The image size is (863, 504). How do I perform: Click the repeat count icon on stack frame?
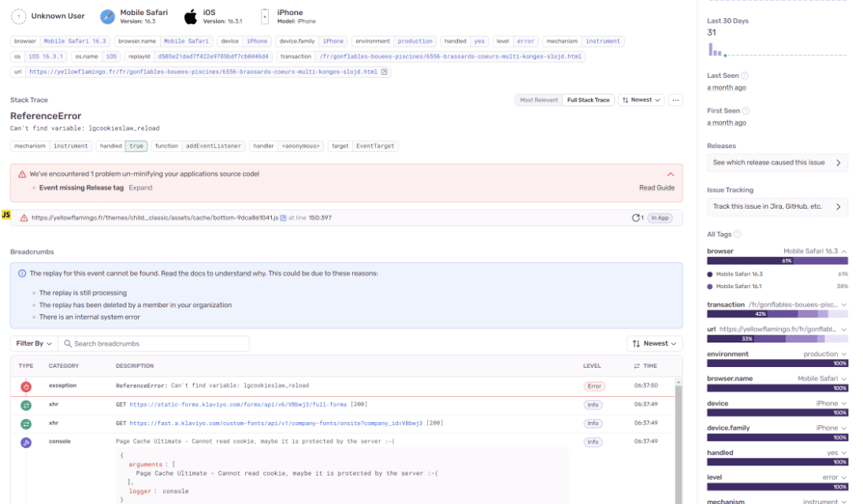coord(638,218)
